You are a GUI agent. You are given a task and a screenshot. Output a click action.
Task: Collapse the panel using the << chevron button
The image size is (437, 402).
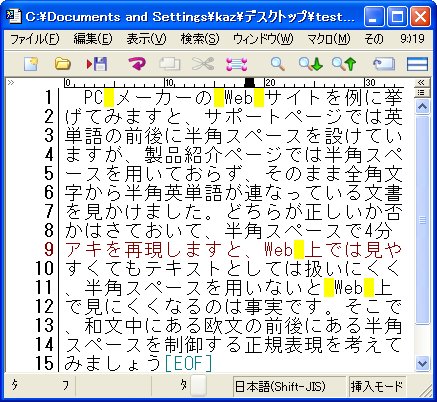click(x=422, y=82)
